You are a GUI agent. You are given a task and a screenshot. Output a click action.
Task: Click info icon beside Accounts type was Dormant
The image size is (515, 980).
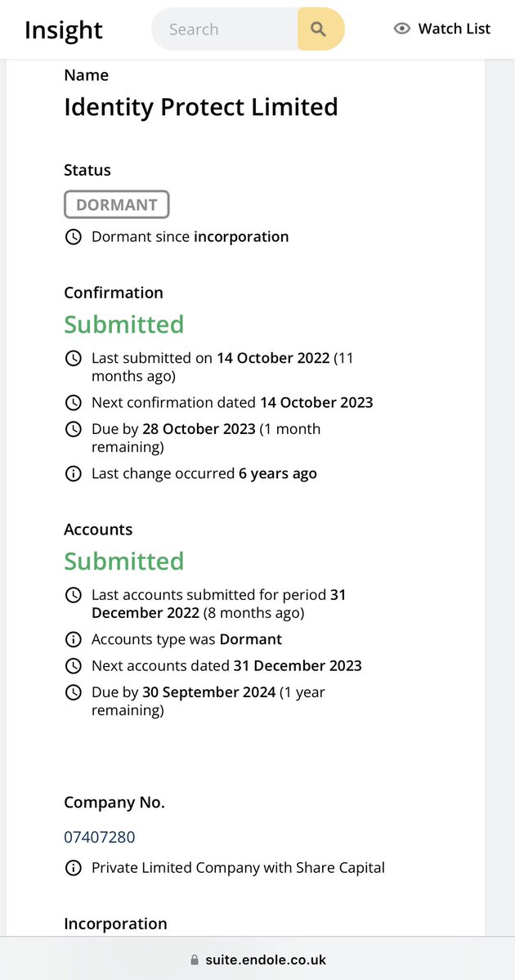73,639
